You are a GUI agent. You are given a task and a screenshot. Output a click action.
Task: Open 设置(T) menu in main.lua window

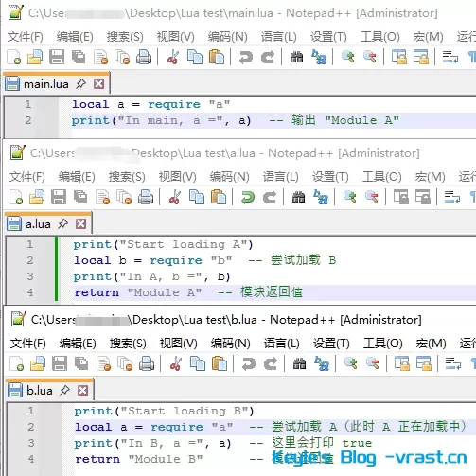[x=328, y=37]
